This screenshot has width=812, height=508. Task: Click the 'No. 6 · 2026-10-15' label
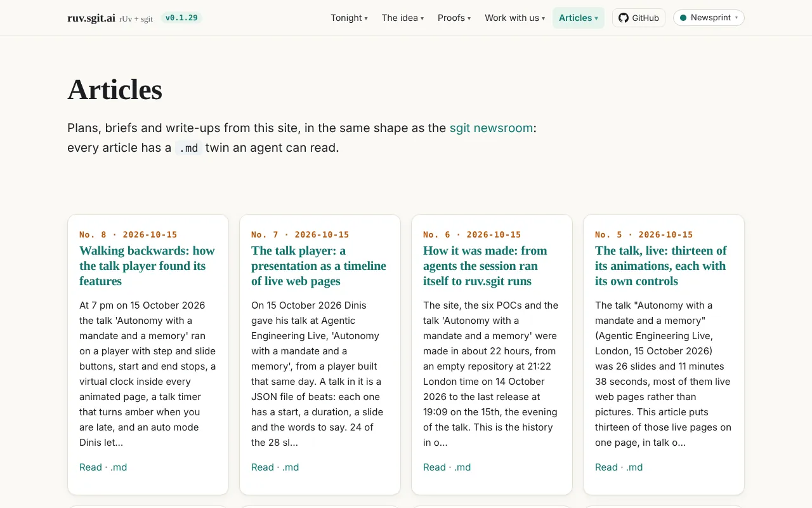coord(472,234)
